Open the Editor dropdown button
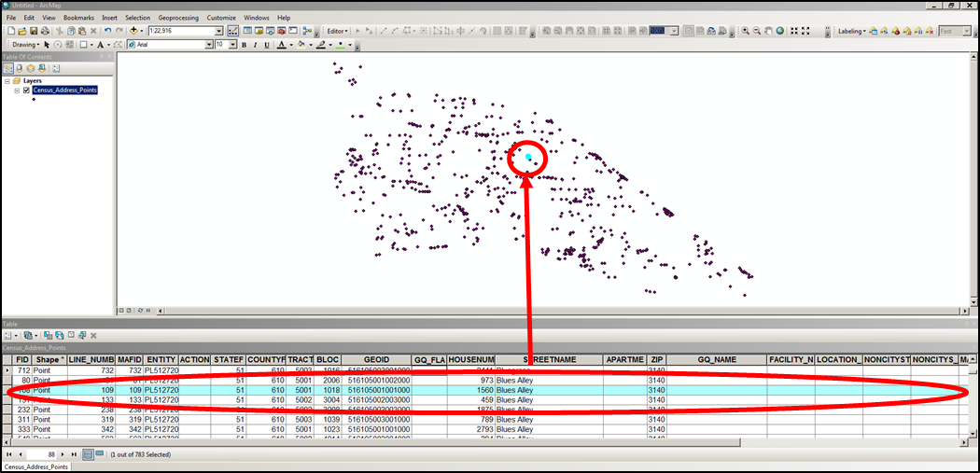 click(339, 31)
